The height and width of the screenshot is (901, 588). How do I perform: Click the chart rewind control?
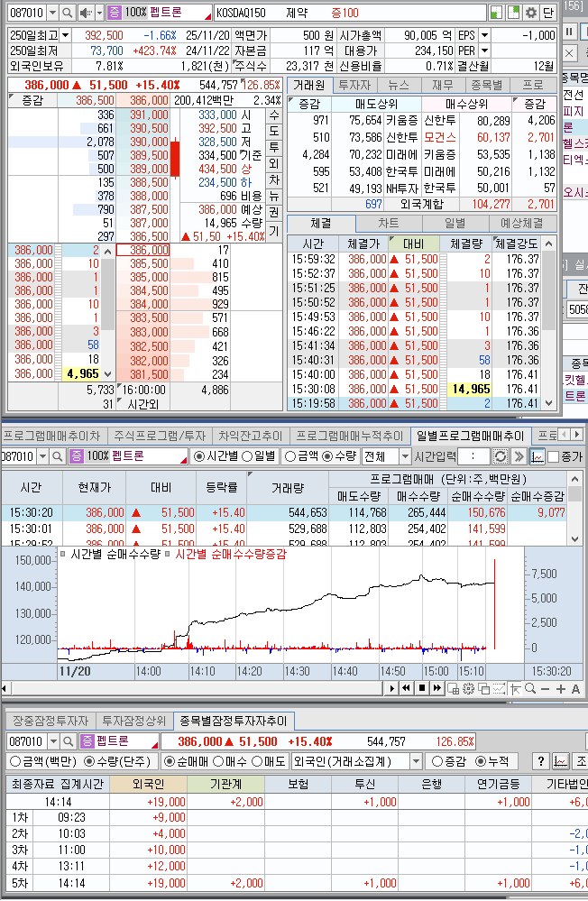tap(407, 688)
